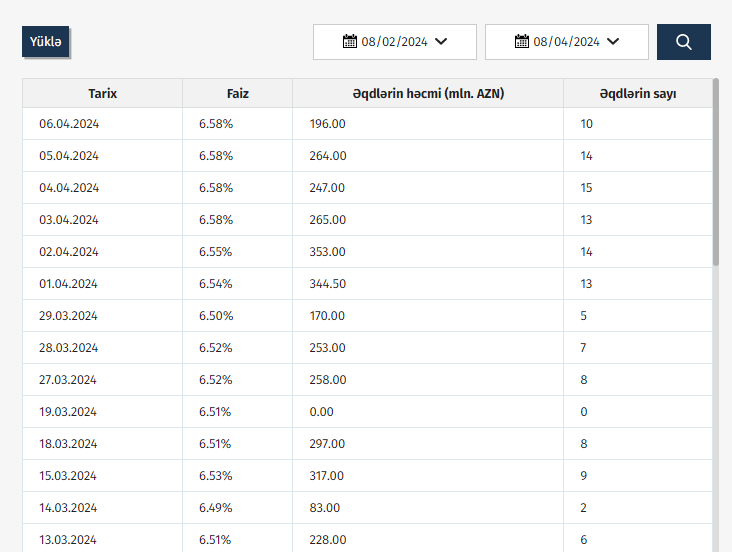The image size is (732, 552).
Task: Click the Əqdlərin sayı column header
Action: click(x=638, y=94)
